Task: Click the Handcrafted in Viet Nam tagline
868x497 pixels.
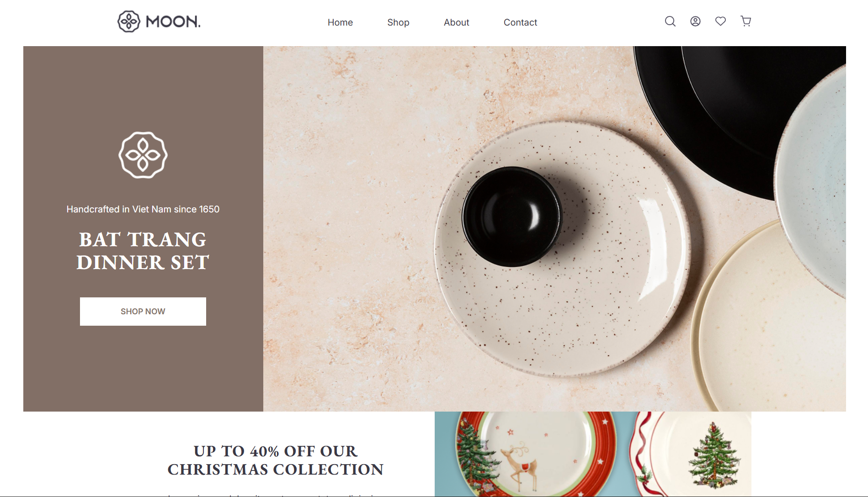Action: (143, 209)
